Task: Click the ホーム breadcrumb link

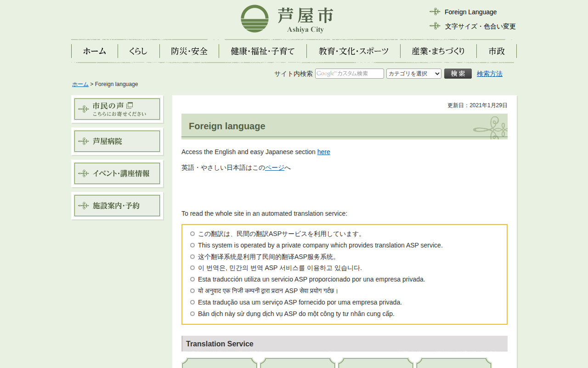Action: click(x=80, y=84)
